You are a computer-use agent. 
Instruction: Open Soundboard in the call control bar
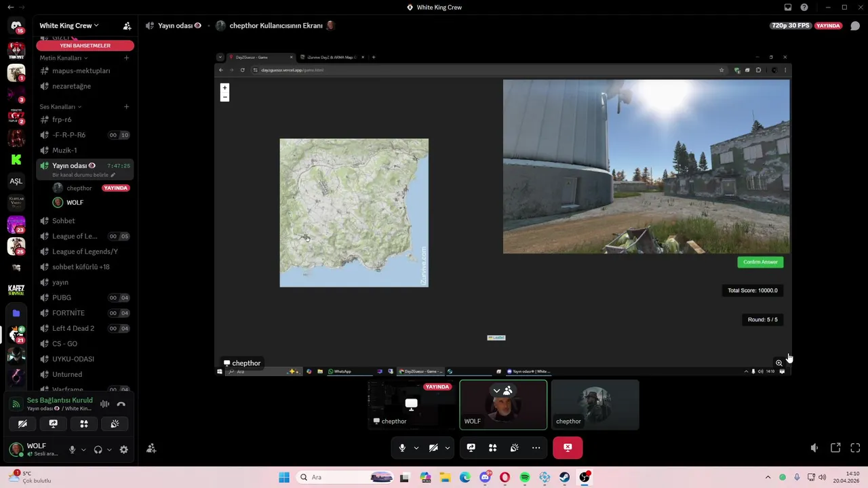click(x=515, y=447)
